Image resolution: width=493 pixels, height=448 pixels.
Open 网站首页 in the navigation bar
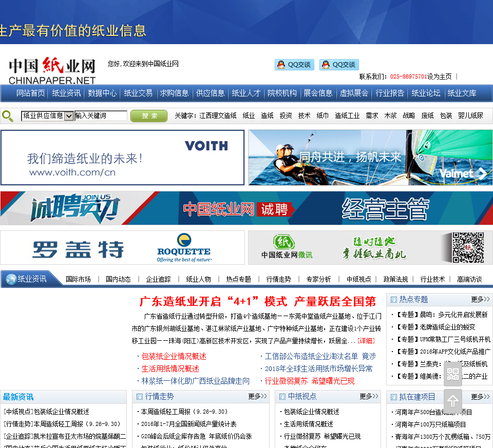(x=30, y=93)
